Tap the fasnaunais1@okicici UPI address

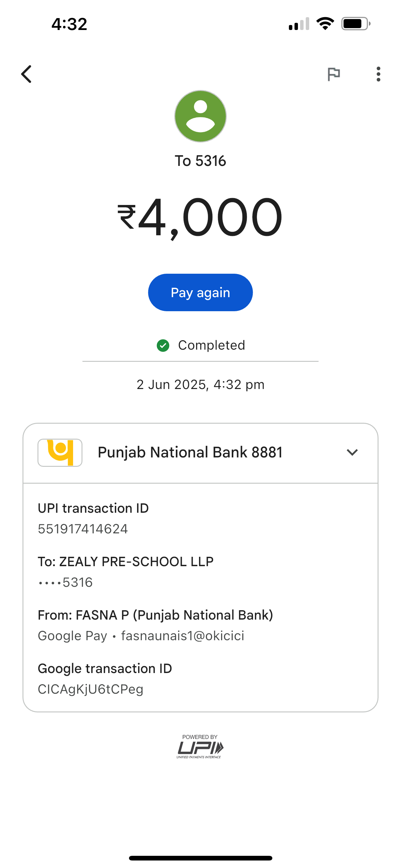[x=182, y=636]
